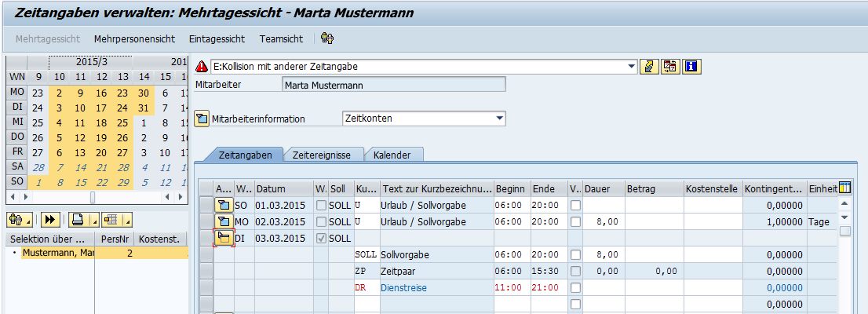Toggle Mitarbeiterinformation expand icon
The image size is (868, 314).
(x=202, y=119)
